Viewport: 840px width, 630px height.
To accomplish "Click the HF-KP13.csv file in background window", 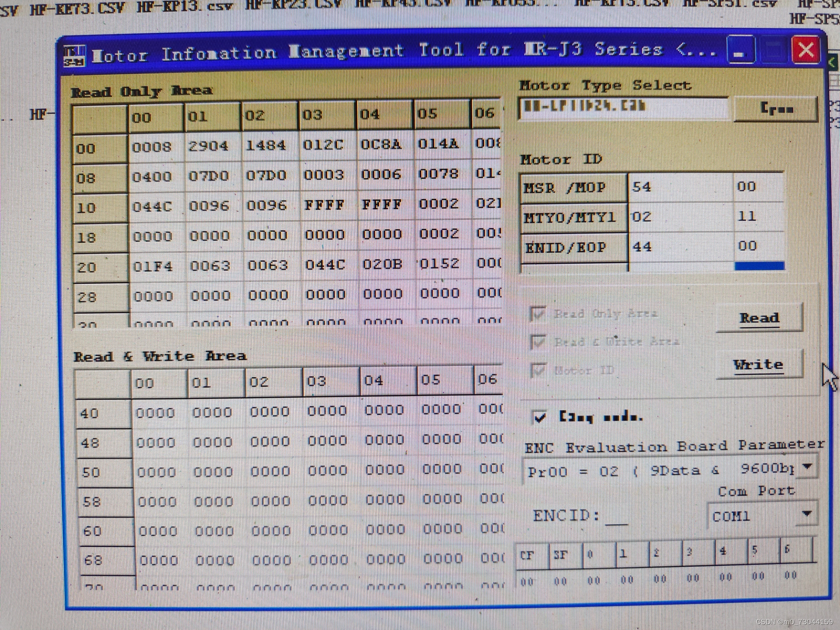I will tap(185, 7).
